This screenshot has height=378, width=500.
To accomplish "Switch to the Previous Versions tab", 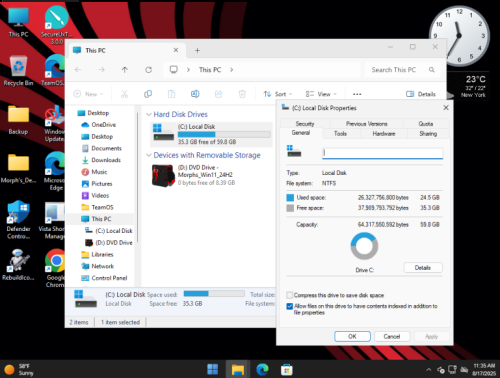I will click(x=366, y=124).
